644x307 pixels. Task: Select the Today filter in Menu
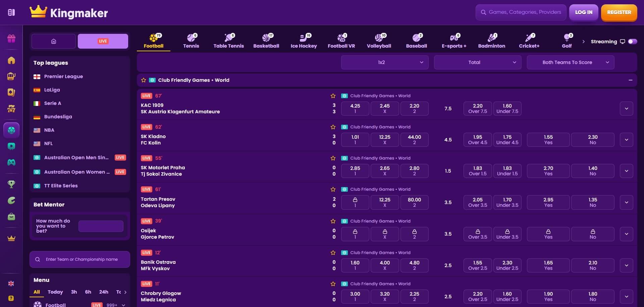pos(55,292)
